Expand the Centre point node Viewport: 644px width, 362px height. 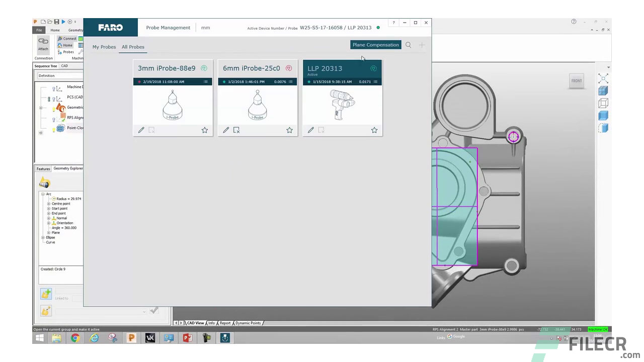tap(49, 204)
